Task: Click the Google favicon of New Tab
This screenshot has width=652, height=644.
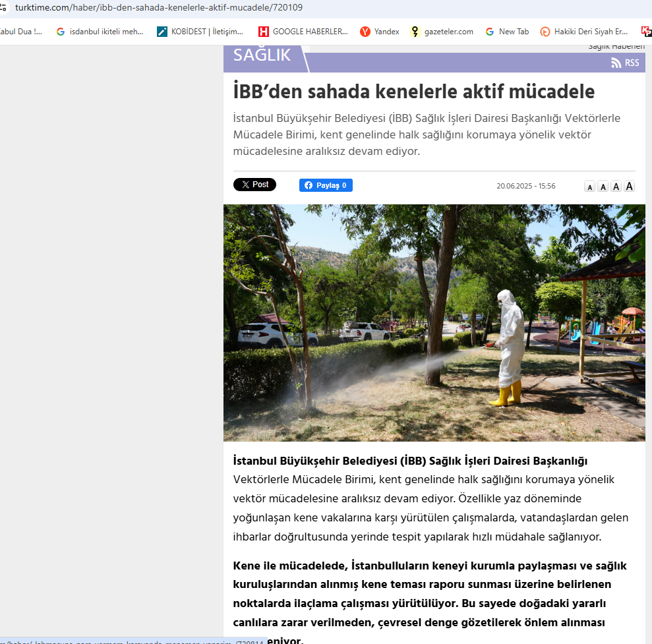Action: click(490, 32)
